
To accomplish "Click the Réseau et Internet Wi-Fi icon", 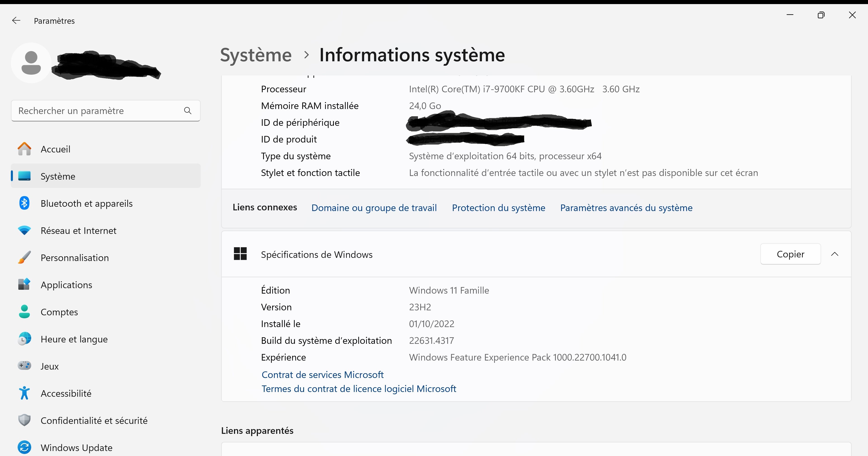I will click(x=24, y=230).
